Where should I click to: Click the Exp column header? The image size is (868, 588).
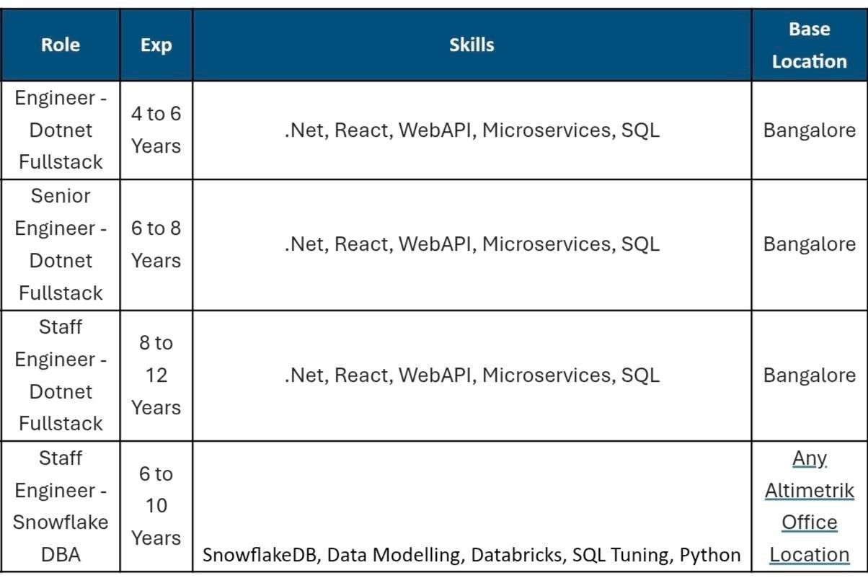point(156,45)
